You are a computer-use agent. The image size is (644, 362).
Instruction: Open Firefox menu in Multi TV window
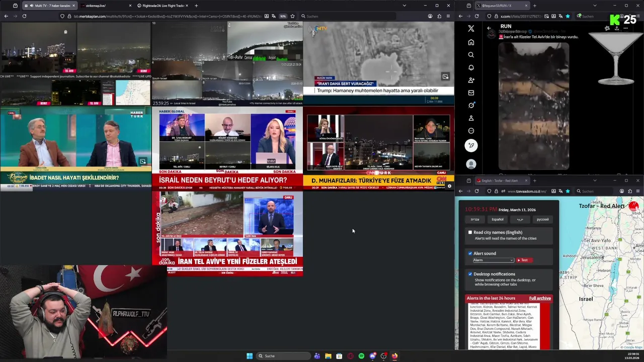pos(449,16)
